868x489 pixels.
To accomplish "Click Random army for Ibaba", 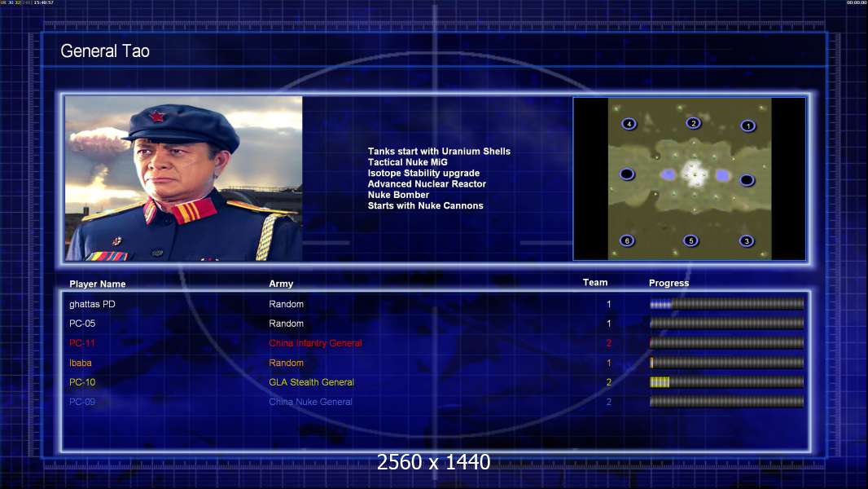I will click(x=286, y=363).
